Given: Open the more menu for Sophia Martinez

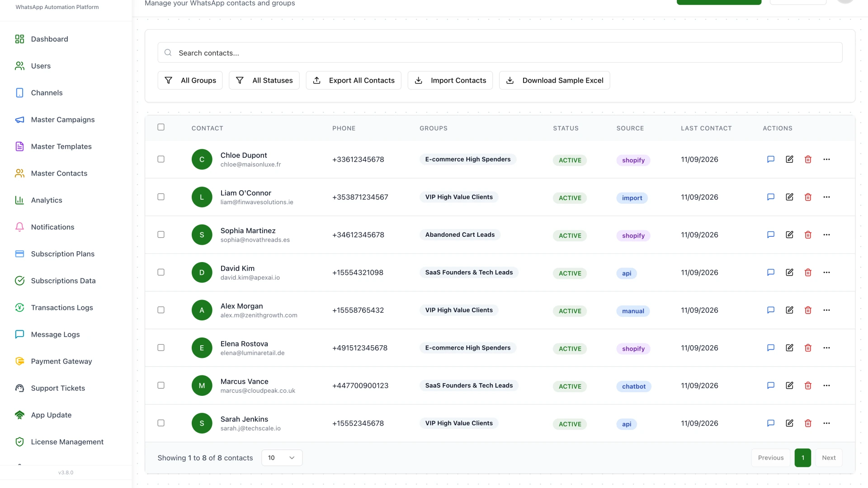Looking at the screenshot, I should (826, 235).
